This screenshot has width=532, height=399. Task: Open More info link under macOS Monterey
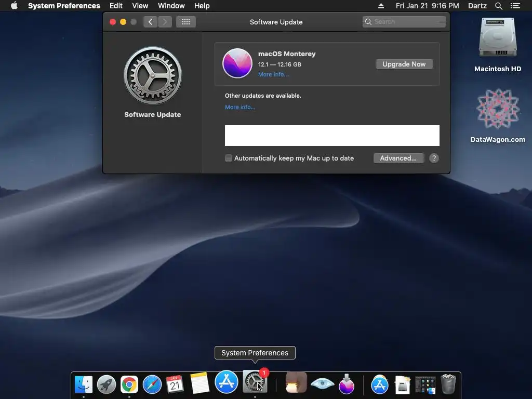coord(273,74)
